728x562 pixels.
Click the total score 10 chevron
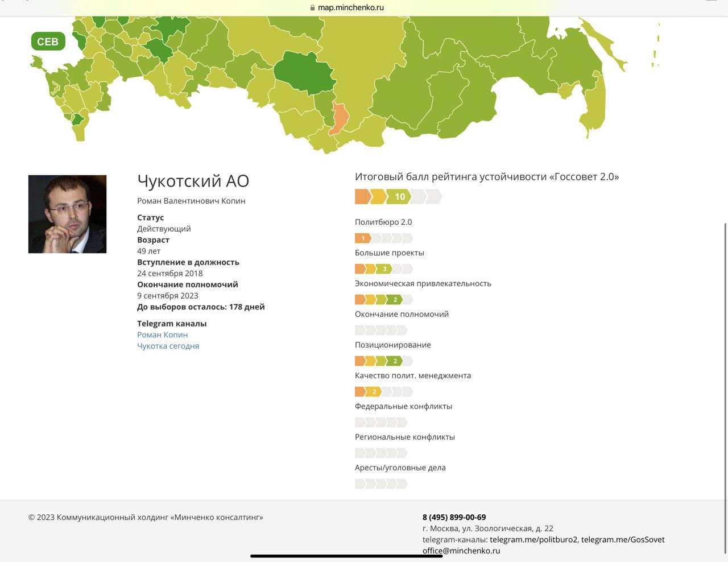tap(400, 197)
